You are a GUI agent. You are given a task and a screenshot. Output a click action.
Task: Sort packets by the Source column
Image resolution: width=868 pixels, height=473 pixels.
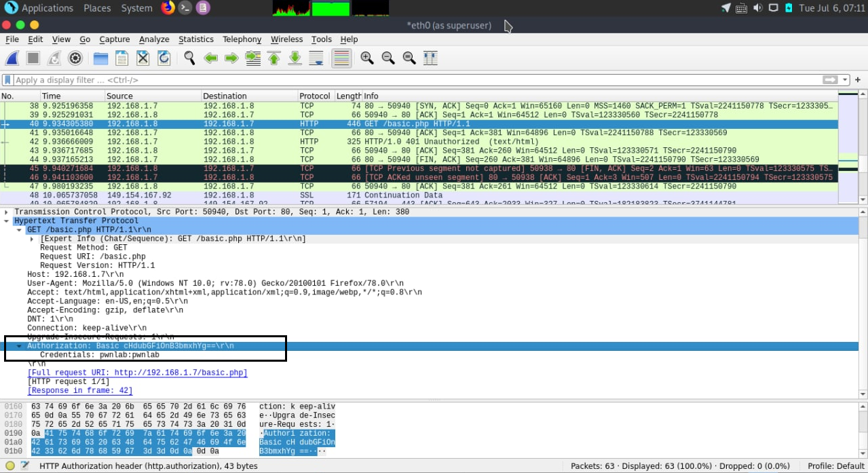tap(153, 96)
